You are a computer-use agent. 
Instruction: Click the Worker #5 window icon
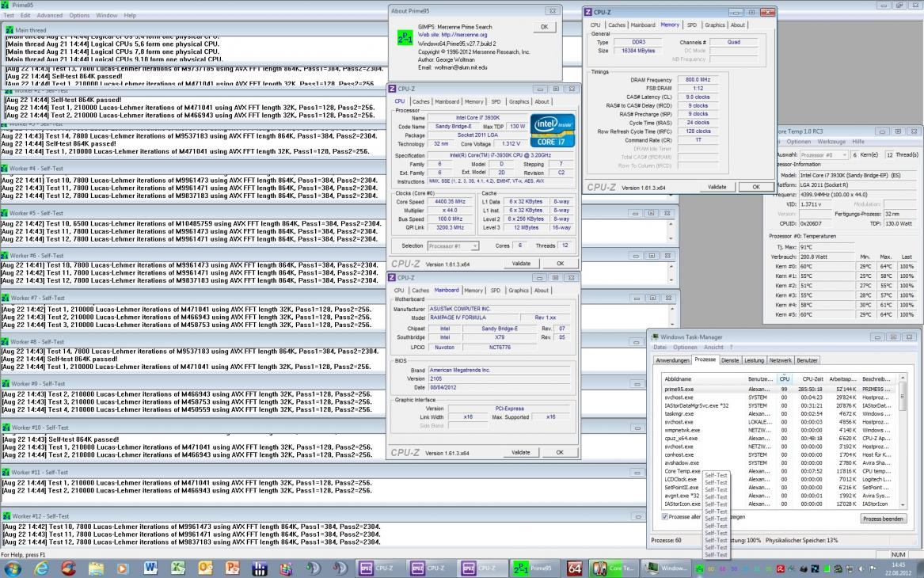[5, 213]
